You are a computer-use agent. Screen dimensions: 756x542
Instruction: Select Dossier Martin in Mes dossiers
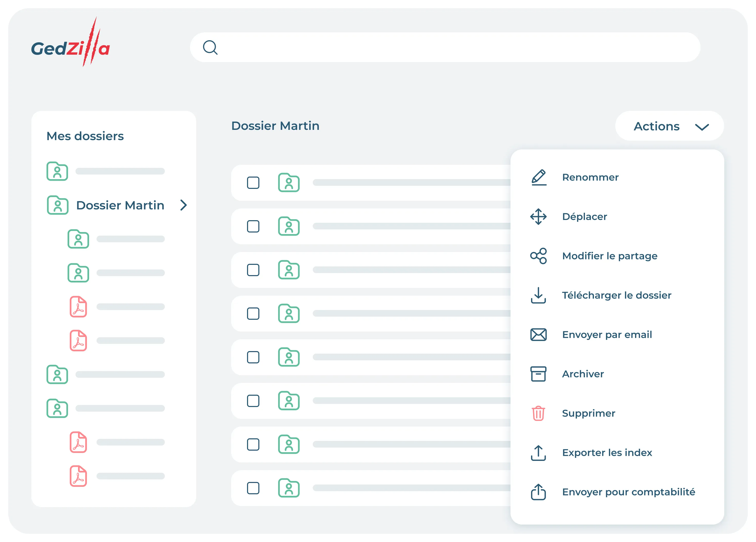click(120, 205)
